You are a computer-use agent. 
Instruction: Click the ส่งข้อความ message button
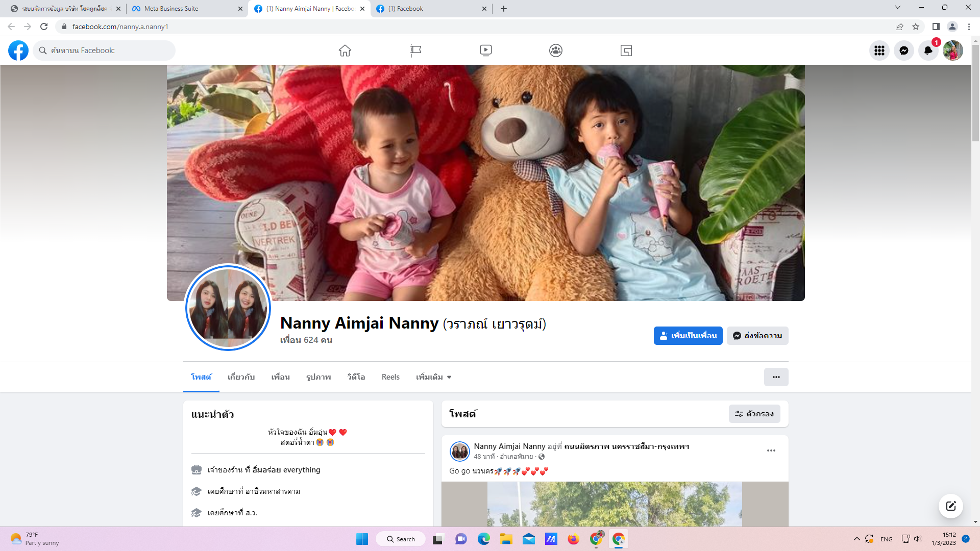[757, 336]
